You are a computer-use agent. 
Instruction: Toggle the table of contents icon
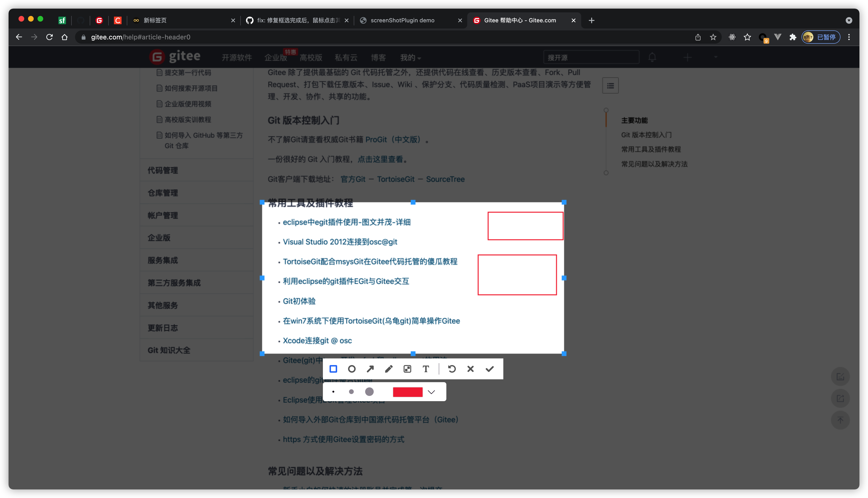point(610,85)
